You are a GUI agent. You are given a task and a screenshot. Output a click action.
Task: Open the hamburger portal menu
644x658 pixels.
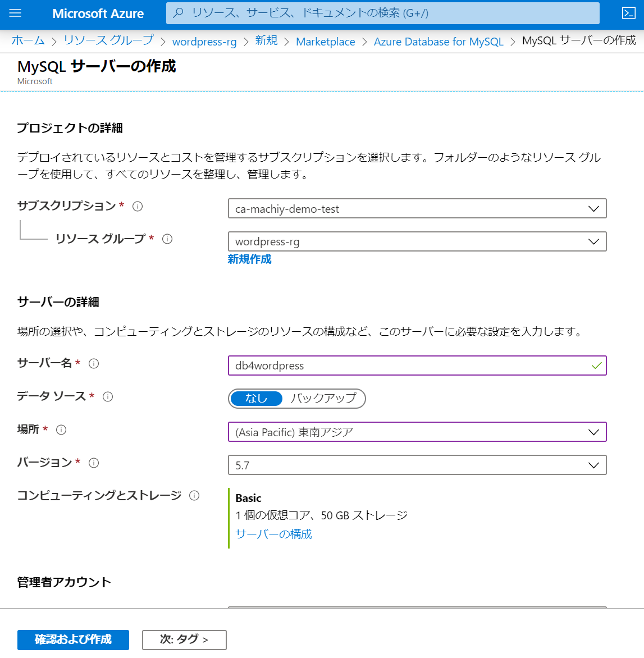tap(15, 13)
